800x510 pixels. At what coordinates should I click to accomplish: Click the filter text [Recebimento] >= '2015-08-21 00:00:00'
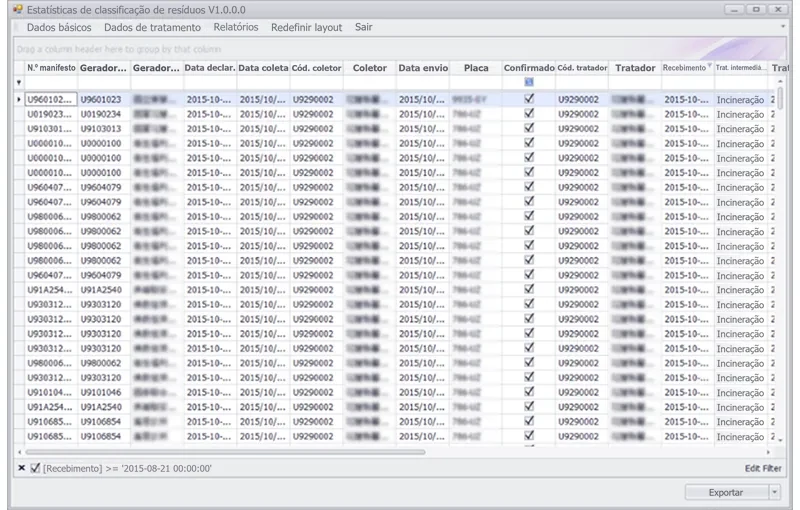[127, 468]
